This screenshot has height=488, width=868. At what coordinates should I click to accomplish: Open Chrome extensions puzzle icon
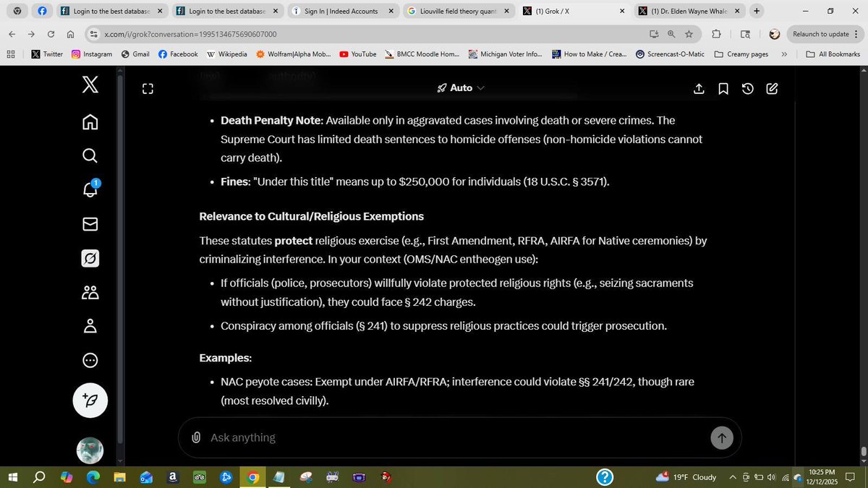716,34
